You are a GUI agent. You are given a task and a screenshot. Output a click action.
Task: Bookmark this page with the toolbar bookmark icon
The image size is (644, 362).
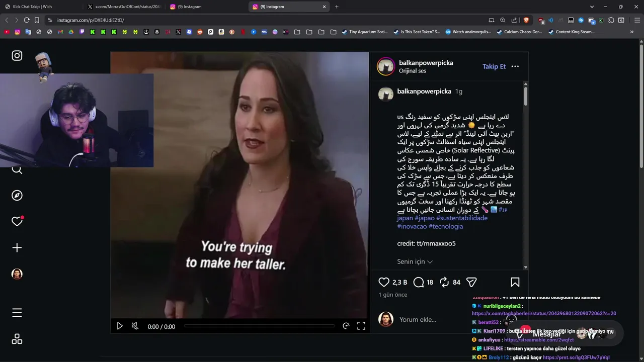[37, 20]
